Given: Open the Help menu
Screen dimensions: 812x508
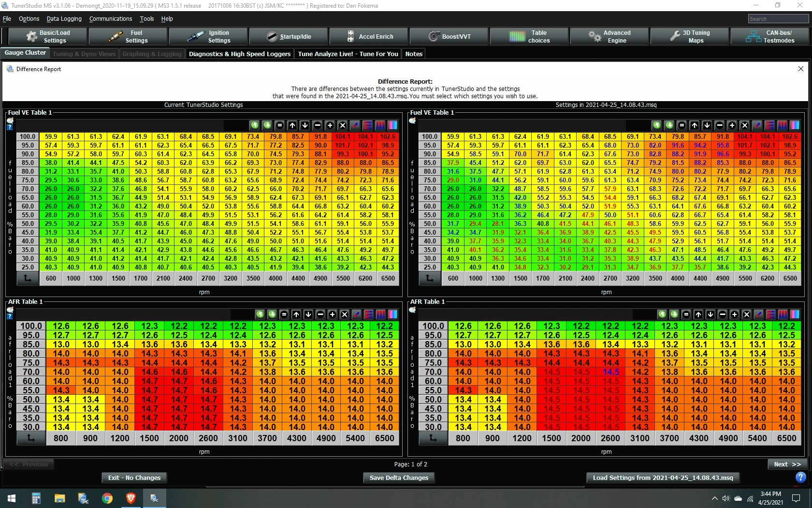Looking at the screenshot, I should [x=167, y=19].
